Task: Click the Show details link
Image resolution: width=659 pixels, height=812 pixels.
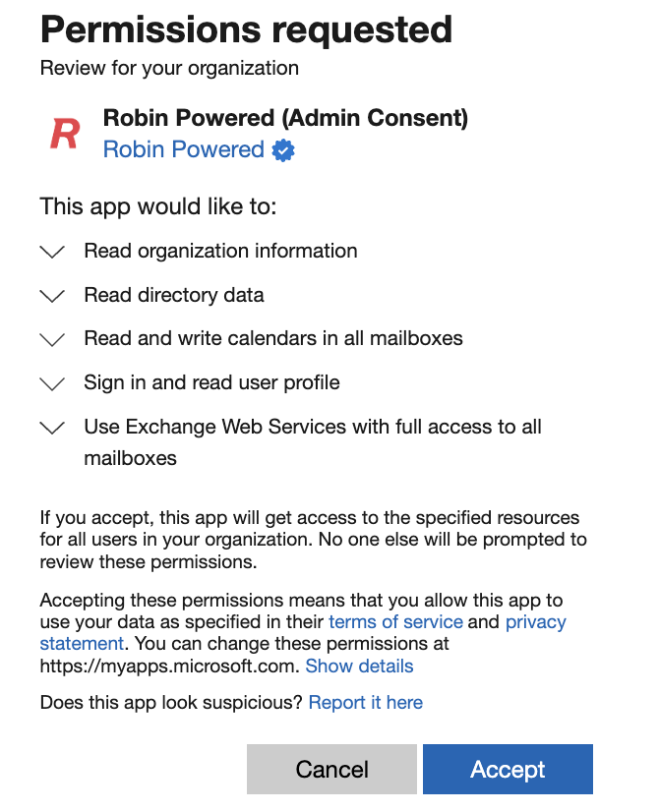Action: tap(360, 666)
